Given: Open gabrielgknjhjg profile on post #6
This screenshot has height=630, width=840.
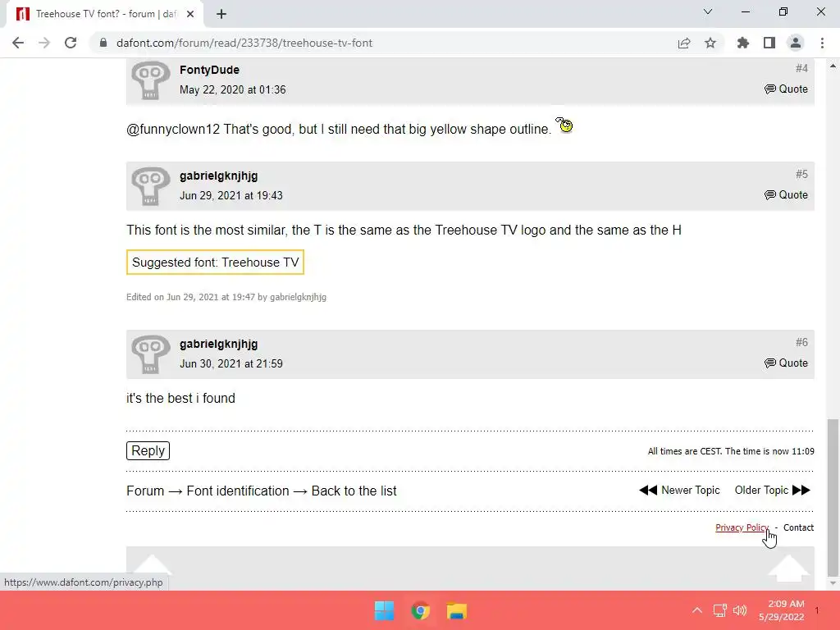Looking at the screenshot, I should pos(218,344).
